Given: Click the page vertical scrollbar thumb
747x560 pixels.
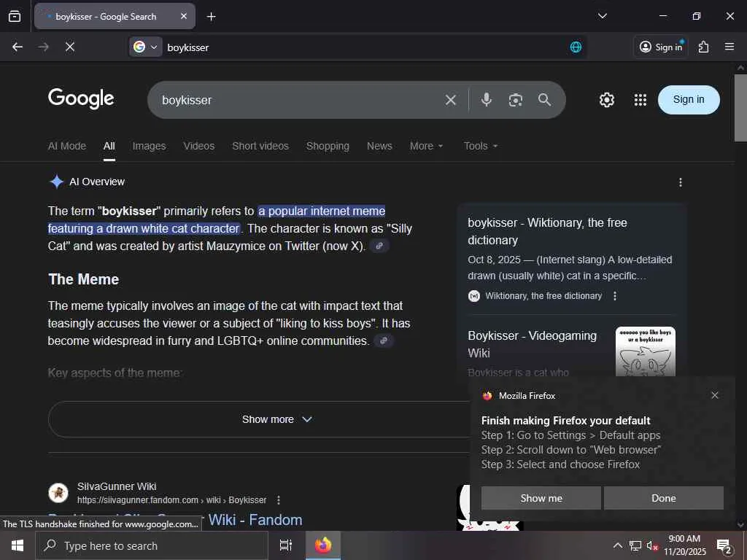Looking at the screenshot, I should tap(740, 108).
